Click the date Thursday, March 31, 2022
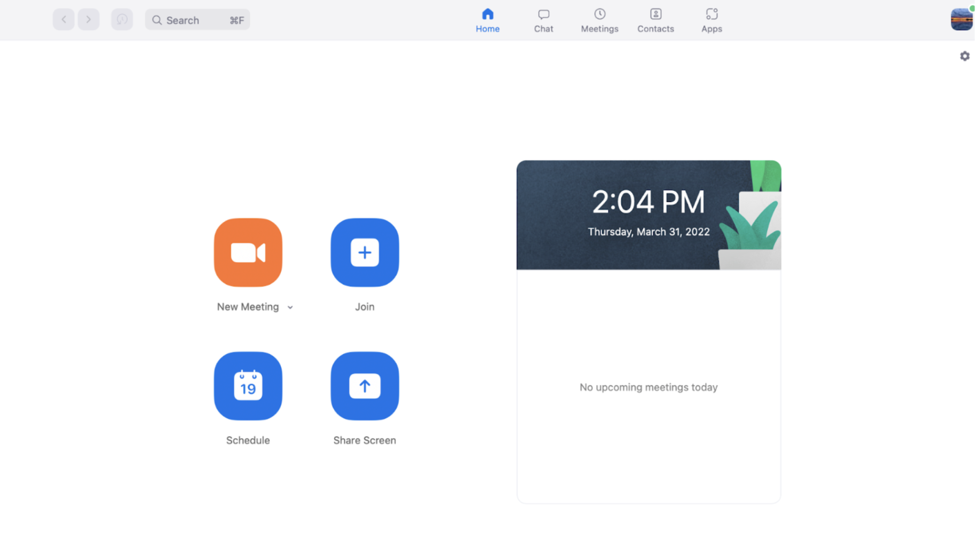The width and height of the screenshot is (980, 555). (649, 232)
